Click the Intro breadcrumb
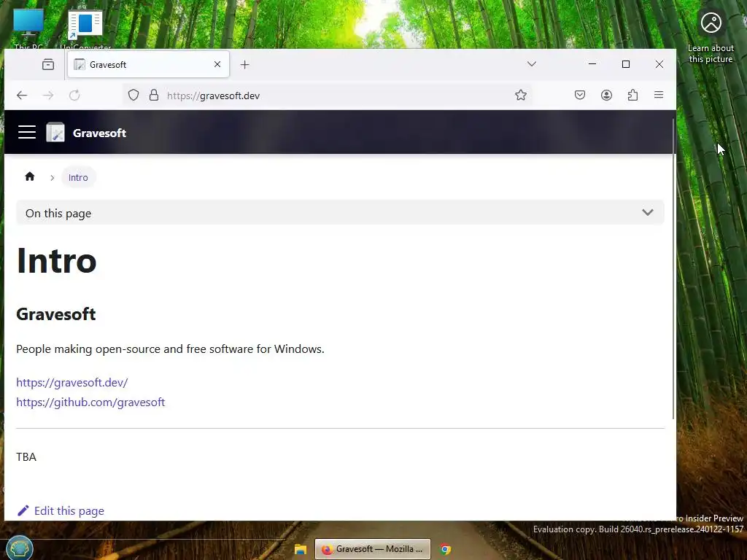 click(x=78, y=177)
